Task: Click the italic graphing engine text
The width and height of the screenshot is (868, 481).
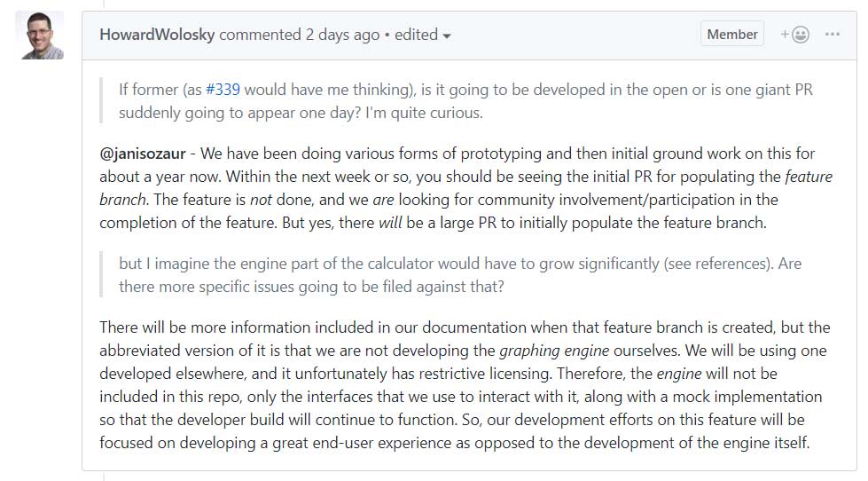Action: [x=554, y=351]
